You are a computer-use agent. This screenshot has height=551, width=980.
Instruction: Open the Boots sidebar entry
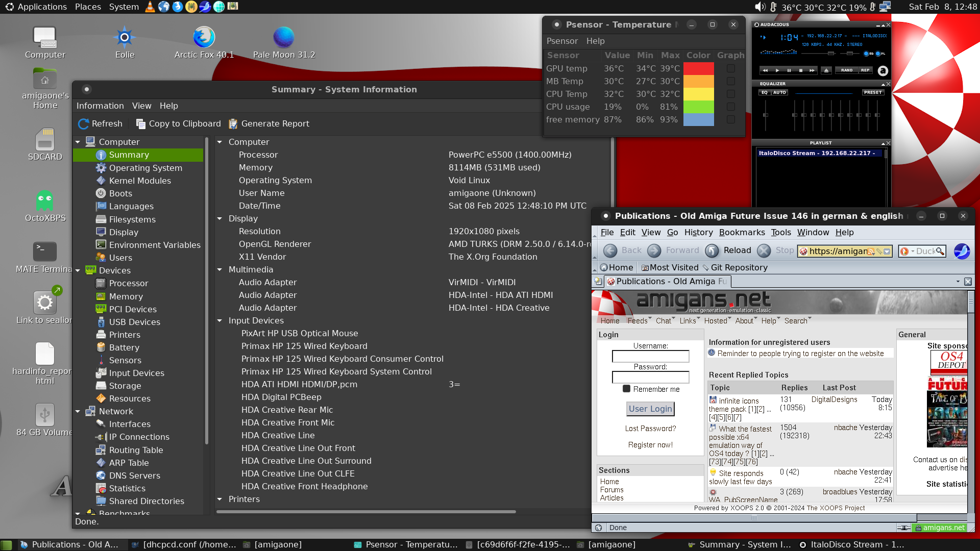[120, 193]
